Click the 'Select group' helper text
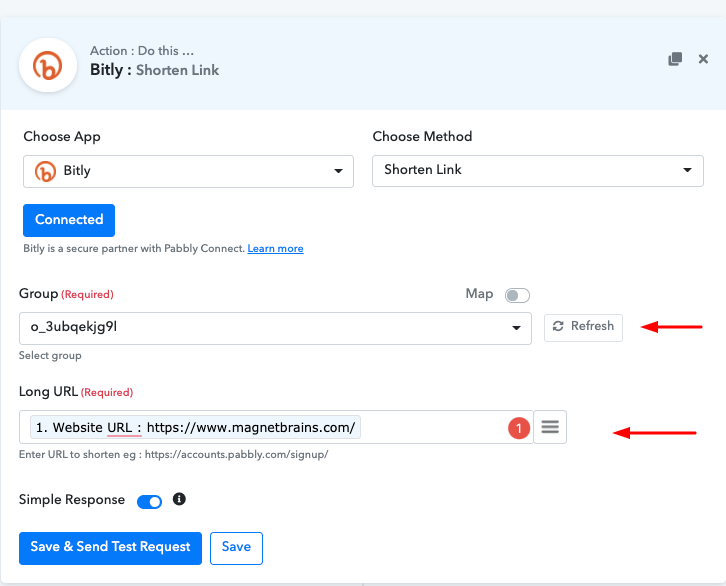The height and width of the screenshot is (586, 726). (x=50, y=355)
